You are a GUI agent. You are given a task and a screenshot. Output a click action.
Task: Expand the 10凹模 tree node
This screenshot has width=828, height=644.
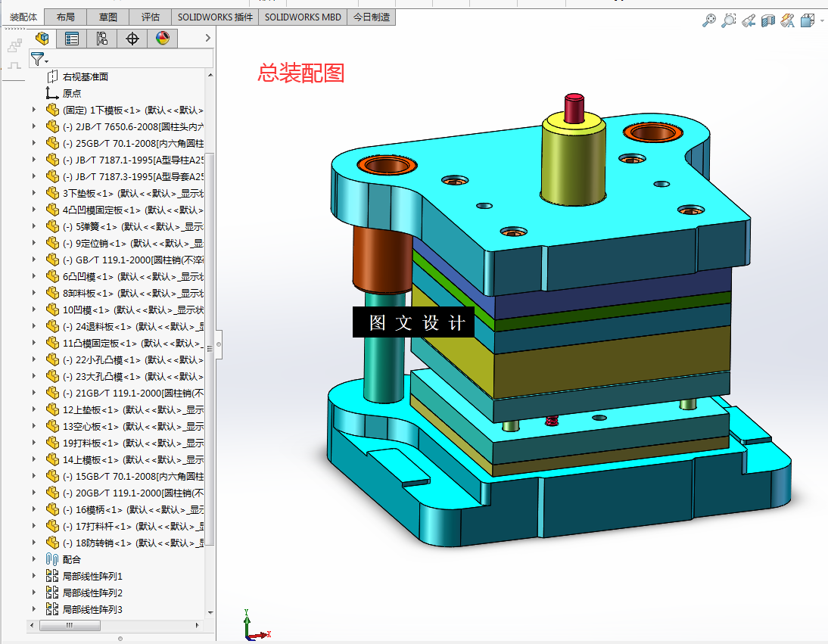[x=34, y=310]
